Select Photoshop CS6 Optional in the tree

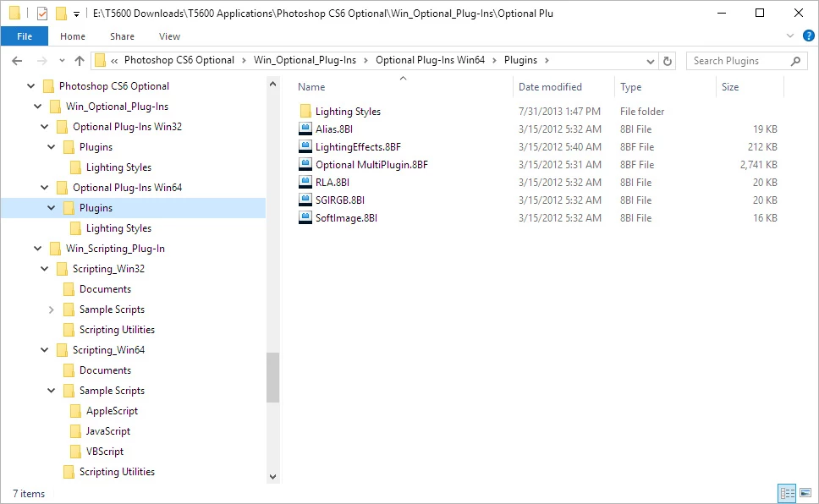coord(114,86)
